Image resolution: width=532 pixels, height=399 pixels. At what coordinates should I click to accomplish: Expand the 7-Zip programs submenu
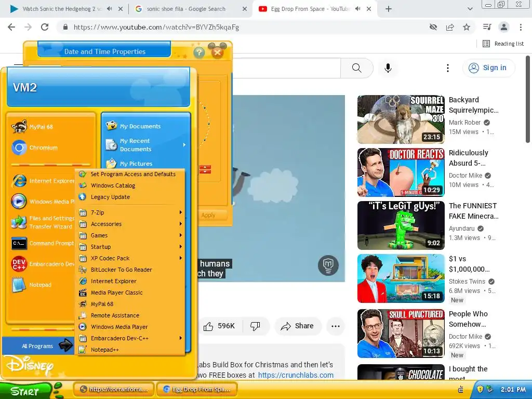click(x=130, y=212)
